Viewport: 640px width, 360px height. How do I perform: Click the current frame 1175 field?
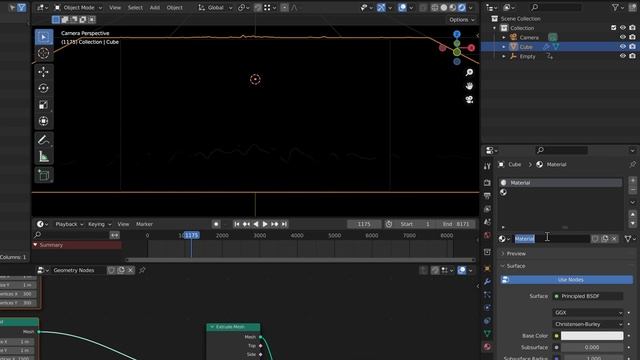pos(364,224)
